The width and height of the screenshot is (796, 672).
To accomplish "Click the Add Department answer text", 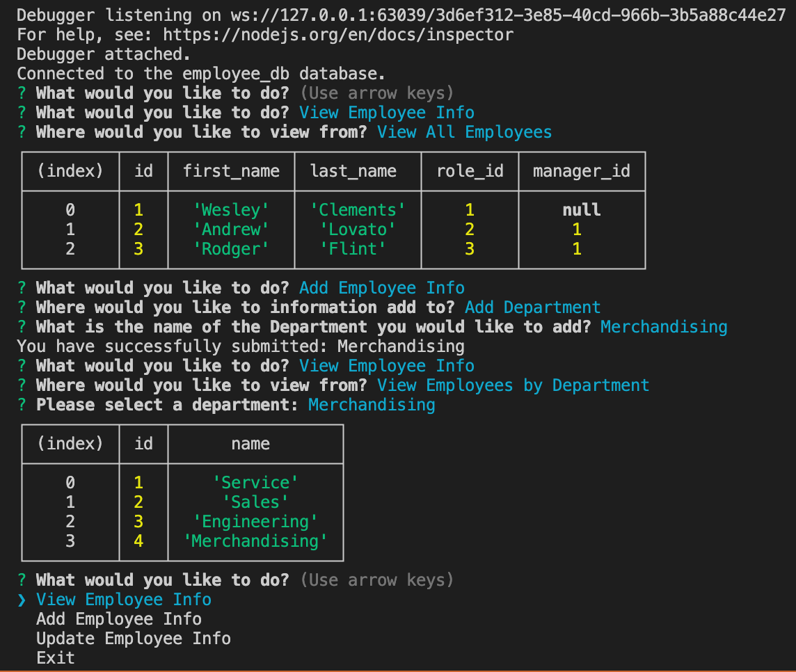I will [x=532, y=307].
